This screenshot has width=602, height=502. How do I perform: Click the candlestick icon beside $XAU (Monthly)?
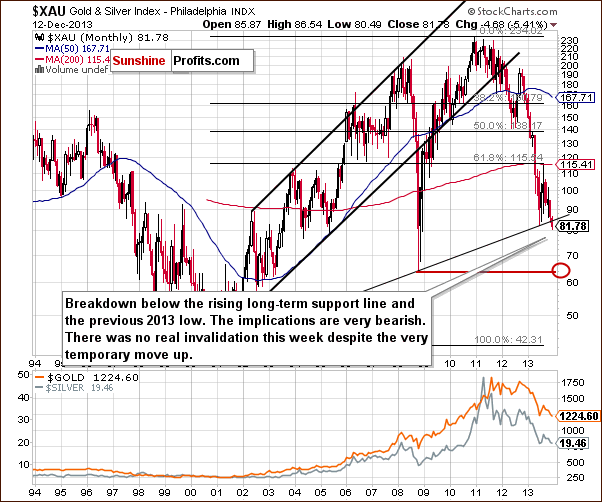[40, 38]
